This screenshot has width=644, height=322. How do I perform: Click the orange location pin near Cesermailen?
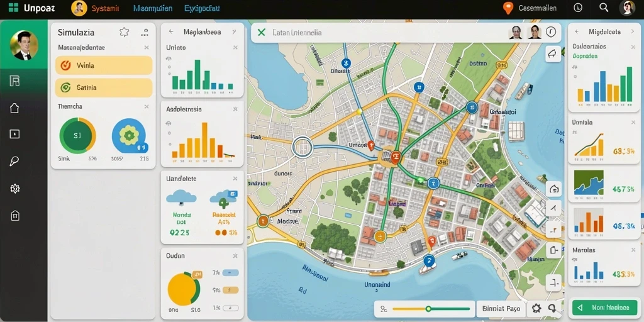tap(508, 8)
